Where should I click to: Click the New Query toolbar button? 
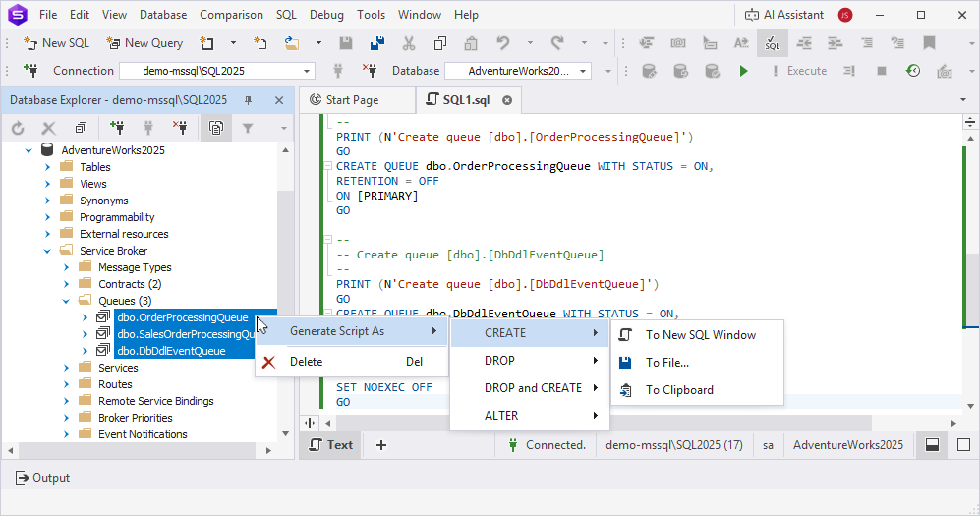coord(144,43)
